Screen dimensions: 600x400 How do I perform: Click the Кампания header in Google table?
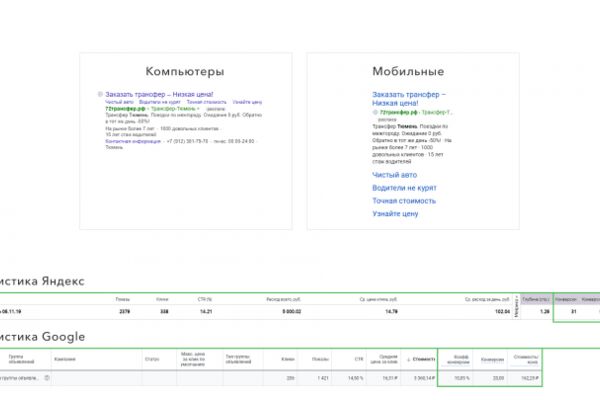(65, 359)
